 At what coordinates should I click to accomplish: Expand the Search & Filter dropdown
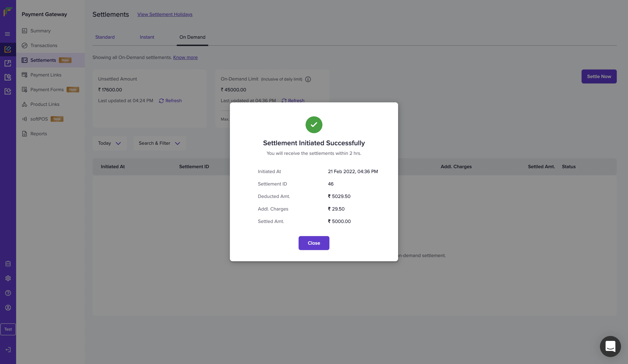159,143
